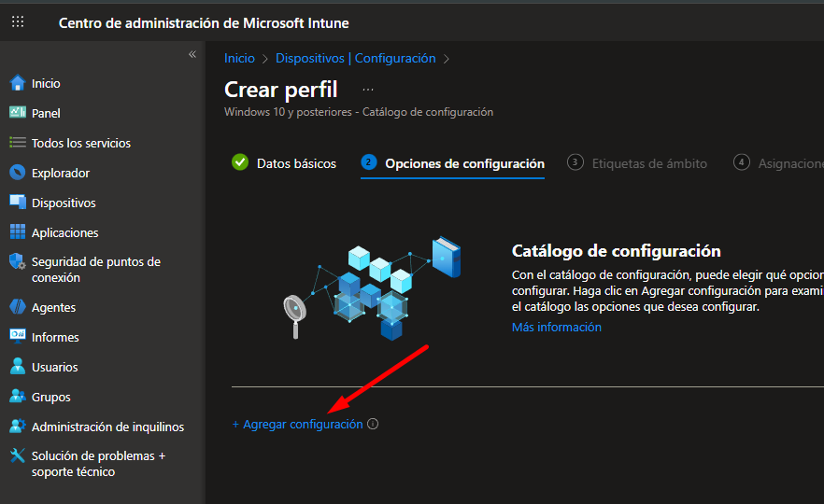Collapse the left navigation sidebar
Viewport: 824px width, 504px height.
[x=192, y=54]
